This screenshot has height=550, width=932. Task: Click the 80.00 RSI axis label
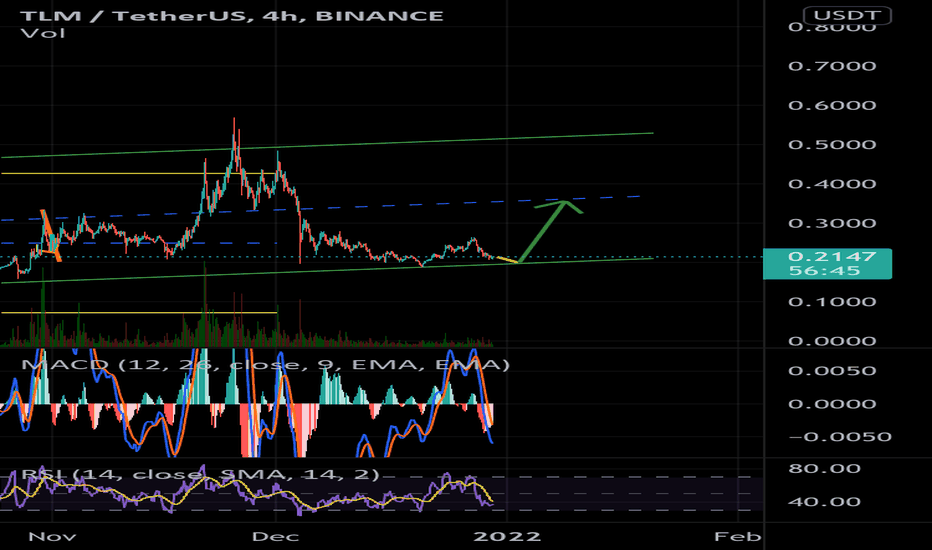824,469
